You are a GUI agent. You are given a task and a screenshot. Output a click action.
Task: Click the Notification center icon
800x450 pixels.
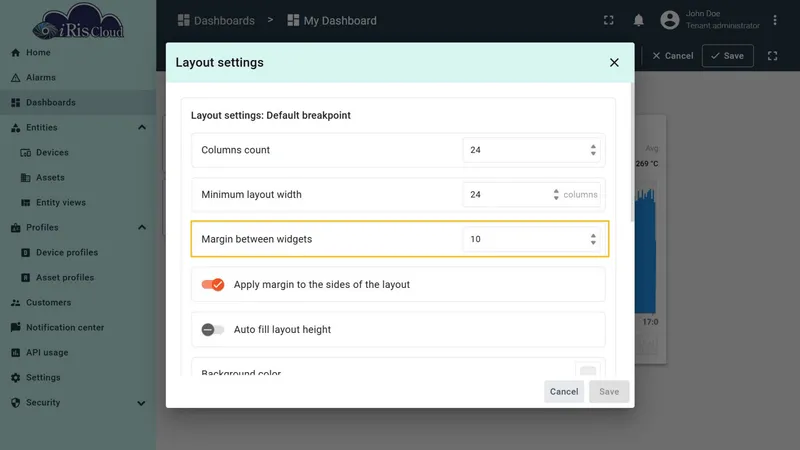[x=16, y=328]
